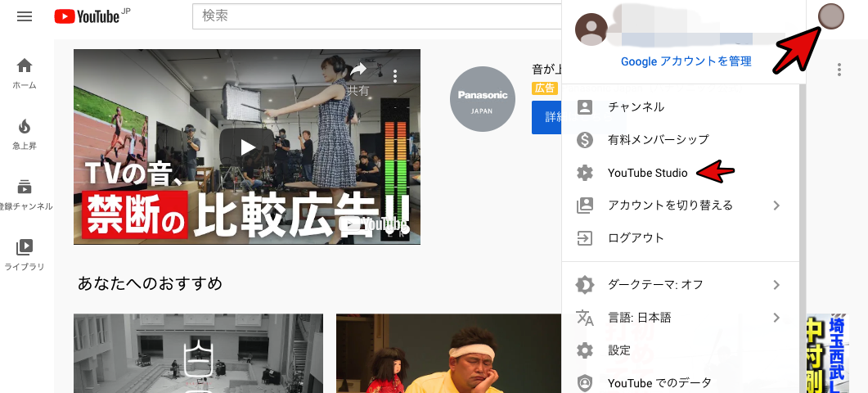The width and height of the screenshot is (868, 393).
Task: Click the YouTube Studio gear icon
Action: tap(585, 173)
